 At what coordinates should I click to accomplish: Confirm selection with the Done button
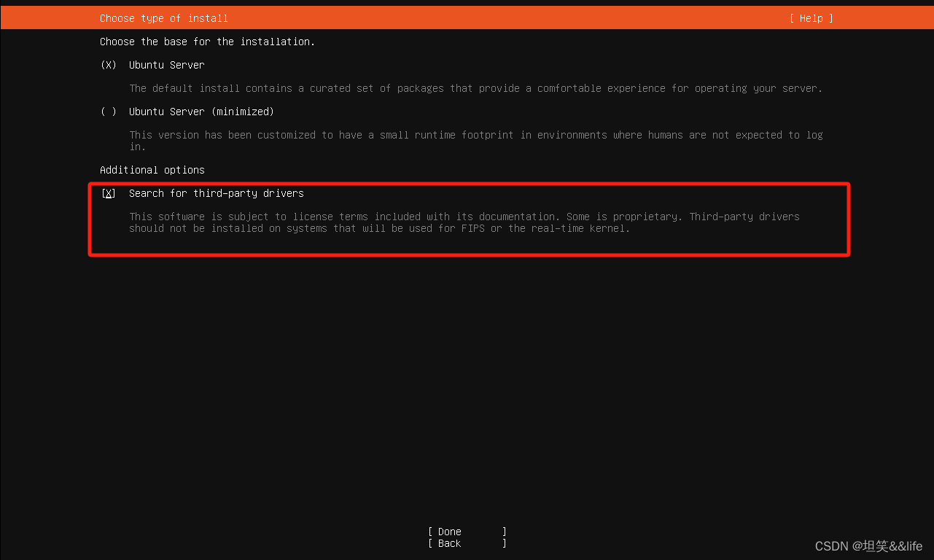467,532
